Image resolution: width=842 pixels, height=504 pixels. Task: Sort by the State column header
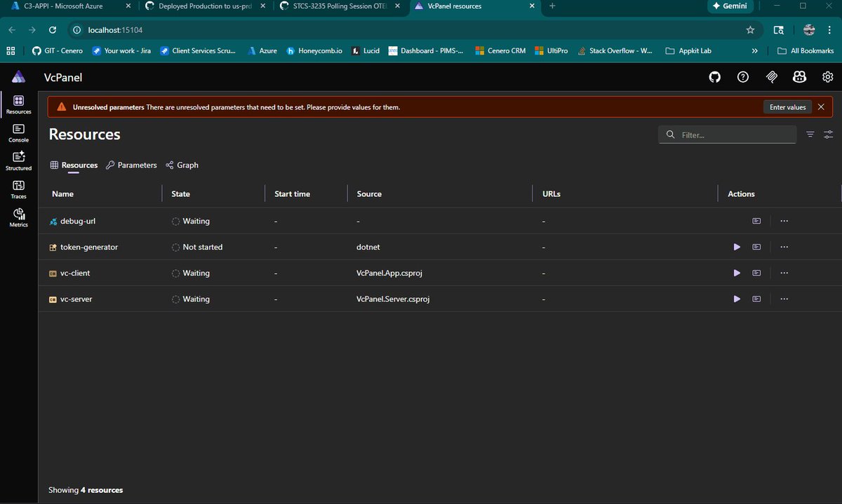click(x=180, y=194)
